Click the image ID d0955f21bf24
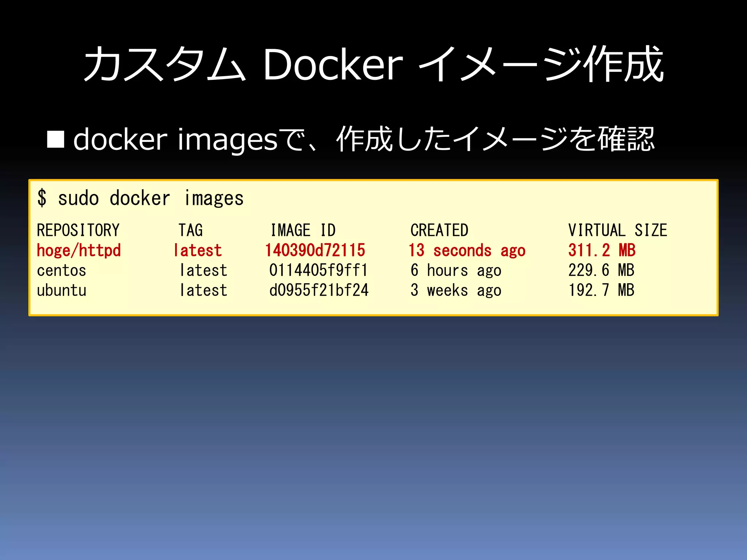The height and width of the screenshot is (560, 747). coord(319,291)
